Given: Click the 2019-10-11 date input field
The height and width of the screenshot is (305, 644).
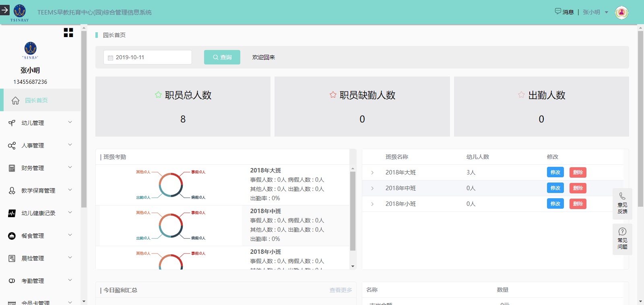Looking at the screenshot, I should (x=148, y=57).
